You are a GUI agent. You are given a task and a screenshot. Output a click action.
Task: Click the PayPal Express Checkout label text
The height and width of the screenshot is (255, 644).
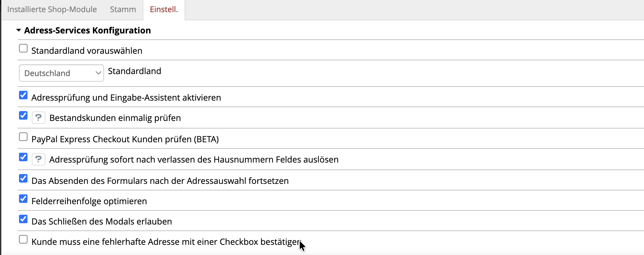click(x=125, y=139)
